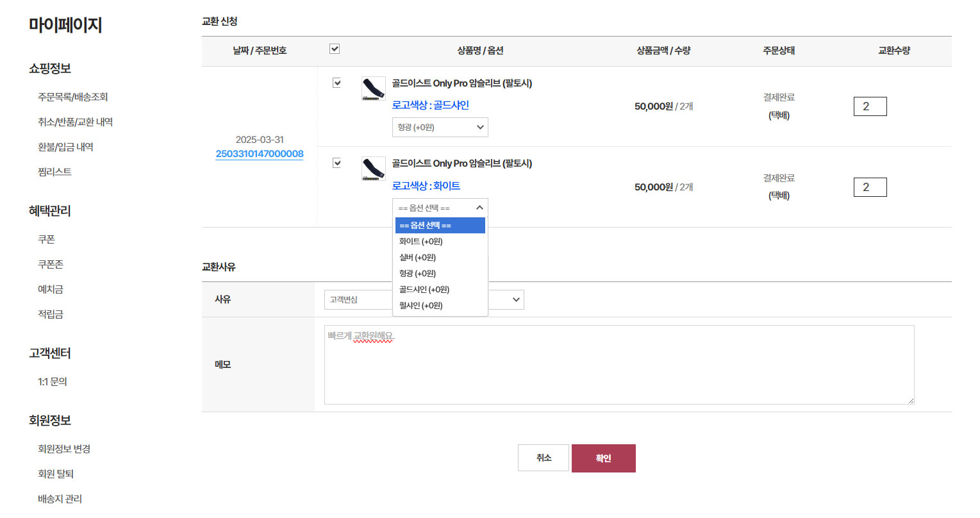
Task: Select 화이트 (+0원) from option list
Action: coord(440,242)
